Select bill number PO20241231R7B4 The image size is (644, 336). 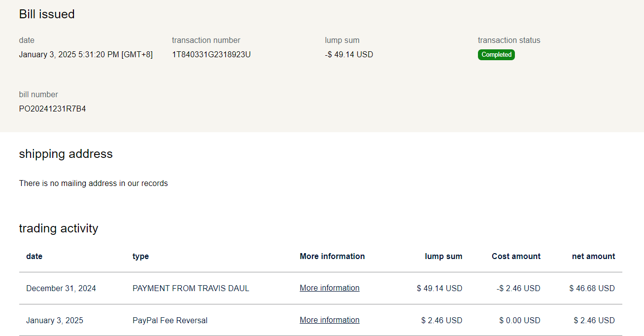(x=52, y=109)
